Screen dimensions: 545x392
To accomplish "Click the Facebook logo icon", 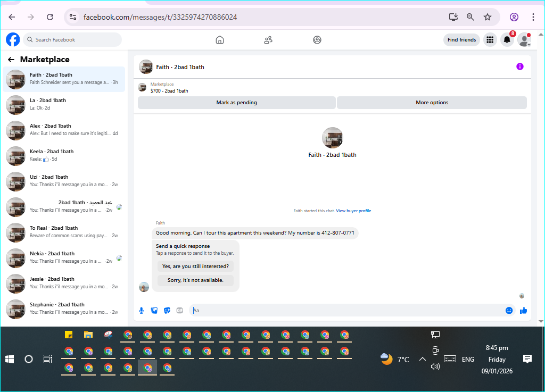I will pyautogui.click(x=13, y=39).
